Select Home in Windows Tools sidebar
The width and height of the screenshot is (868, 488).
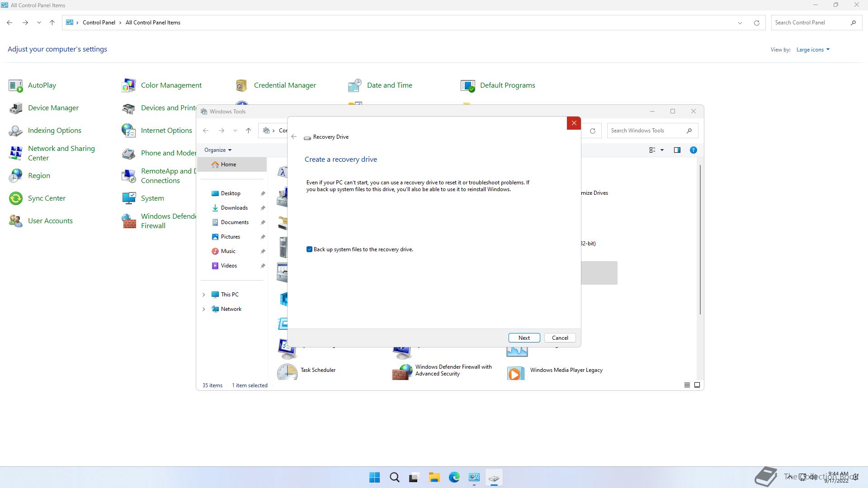coord(232,164)
